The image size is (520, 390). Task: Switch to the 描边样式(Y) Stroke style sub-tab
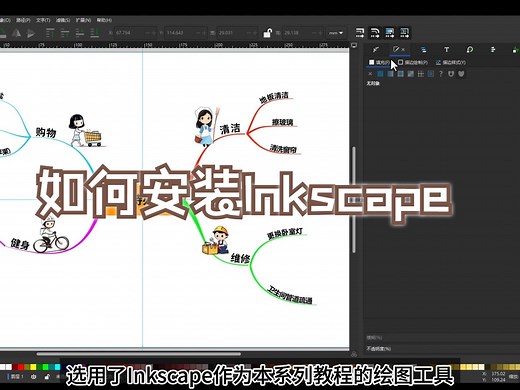[451, 62]
